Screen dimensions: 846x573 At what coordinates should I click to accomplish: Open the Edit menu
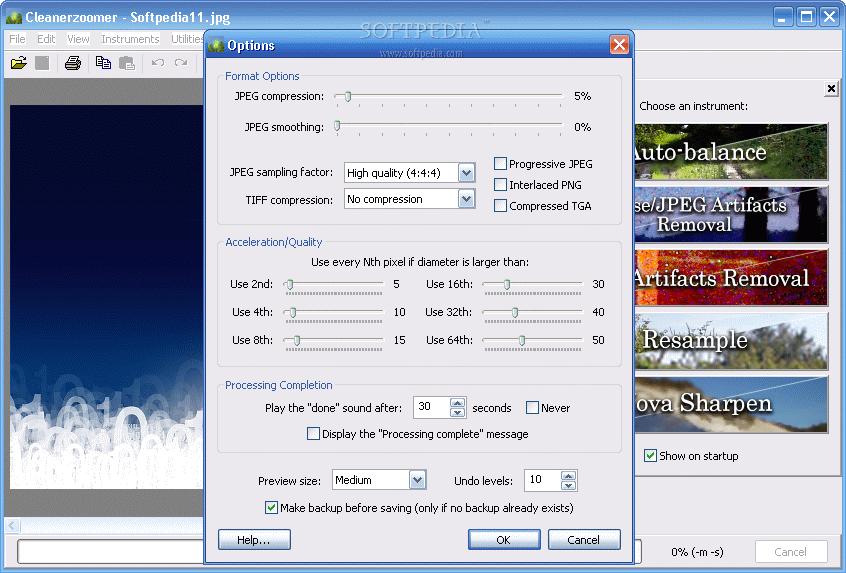coord(46,39)
